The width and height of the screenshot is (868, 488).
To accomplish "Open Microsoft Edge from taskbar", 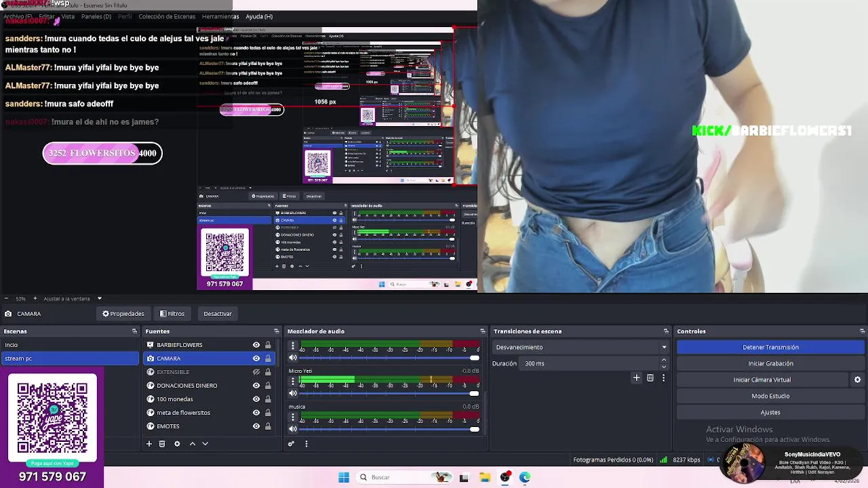I will [525, 477].
